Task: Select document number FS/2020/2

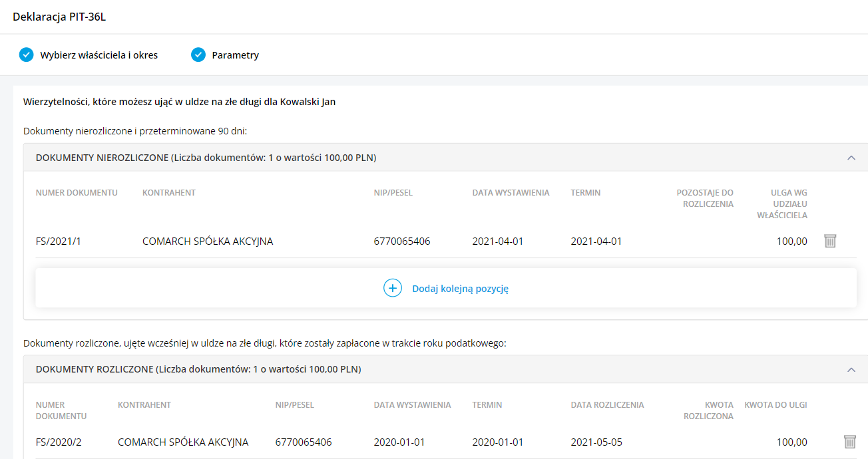Action: pos(59,442)
